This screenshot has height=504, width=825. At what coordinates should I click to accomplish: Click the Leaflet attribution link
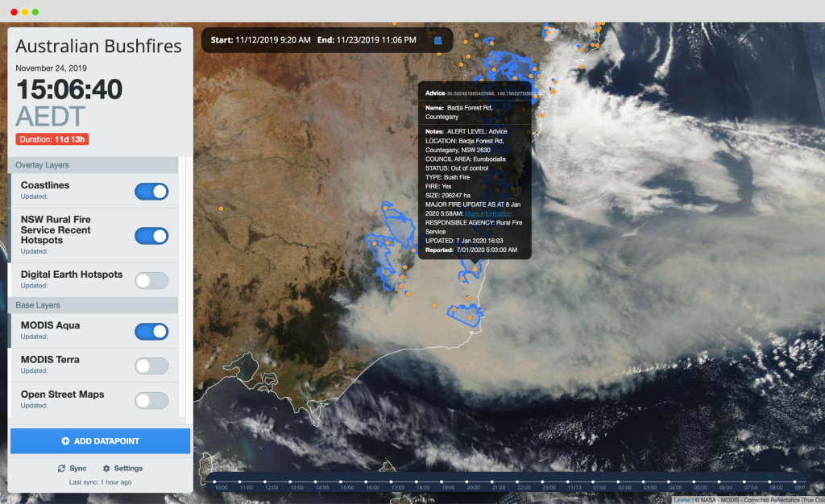click(x=682, y=499)
